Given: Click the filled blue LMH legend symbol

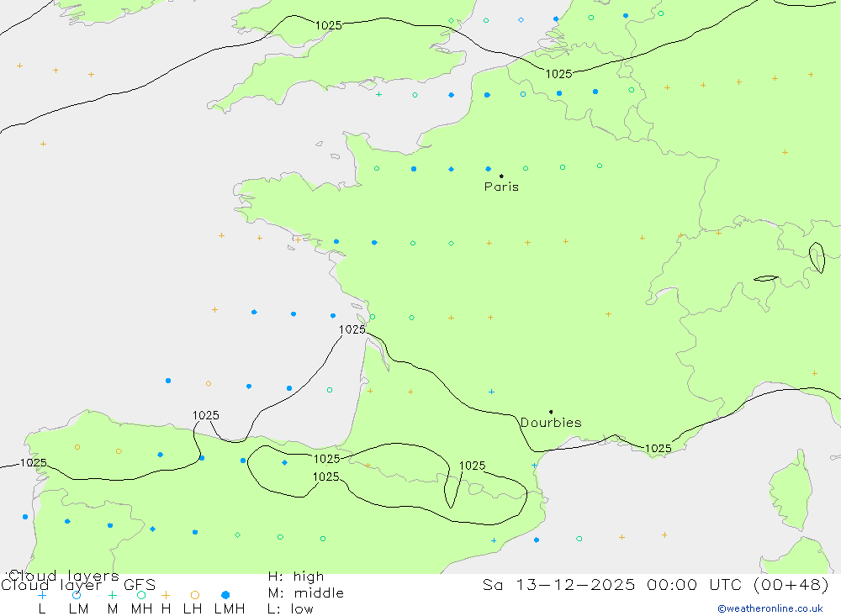Looking at the screenshot, I should point(225,595).
